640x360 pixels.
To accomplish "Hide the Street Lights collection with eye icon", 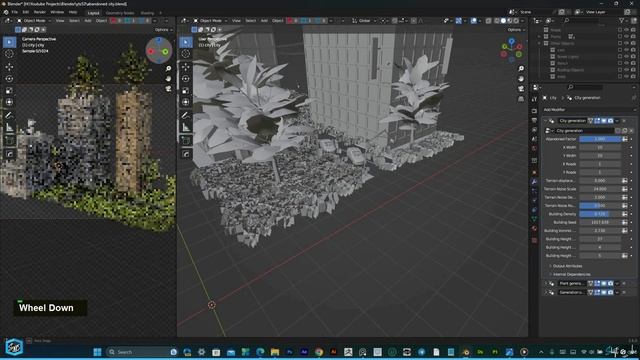I will (627, 57).
